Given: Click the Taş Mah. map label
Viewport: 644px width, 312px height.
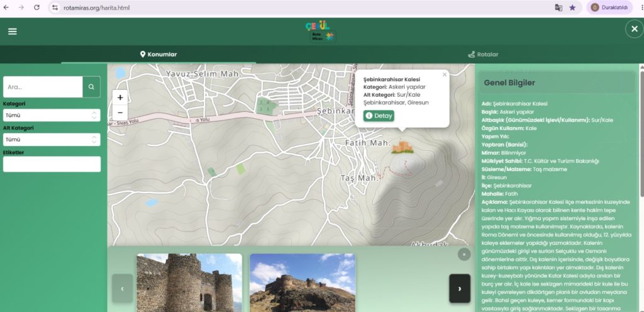Looking at the screenshot, I should coord(358,178).
